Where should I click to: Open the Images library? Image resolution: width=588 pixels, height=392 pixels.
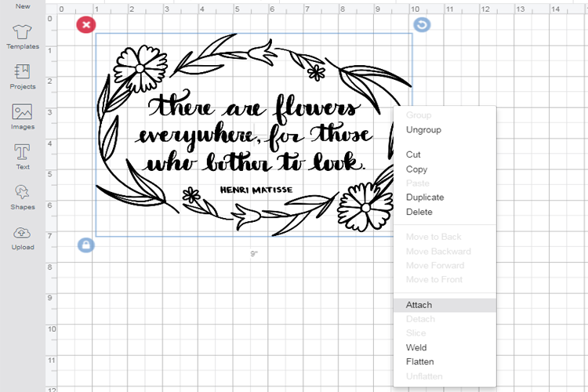tap(23, 117)
